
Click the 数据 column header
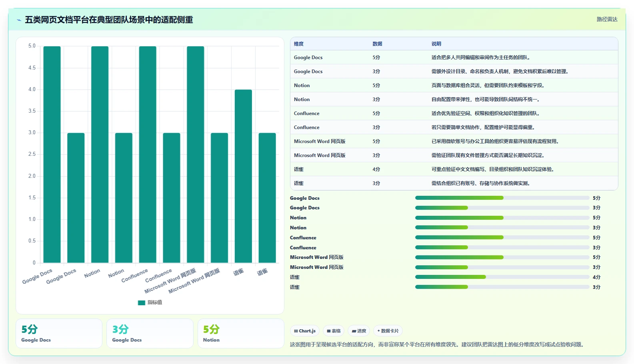point(377,44)
